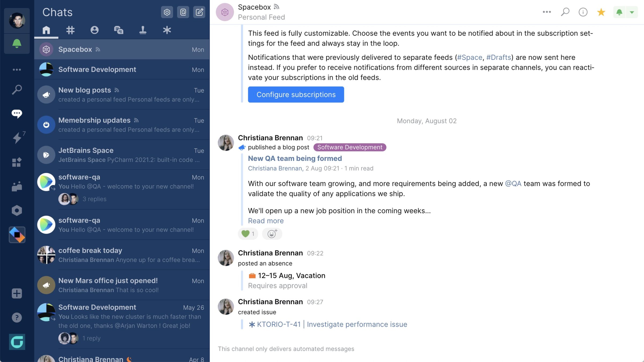Click the Configure subscriptions button
Image resolution: width=644 pixels, height=362 pixels.
click(296, 94)
